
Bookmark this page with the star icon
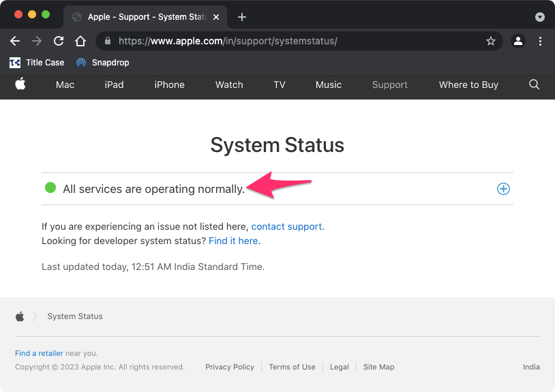point(491,41)
